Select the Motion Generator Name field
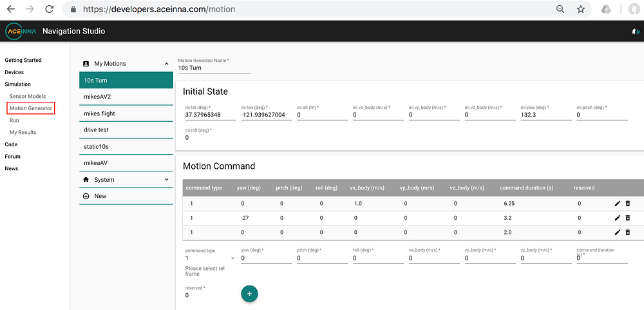Viewport: 644px width, 310px height. pos(214,68)
